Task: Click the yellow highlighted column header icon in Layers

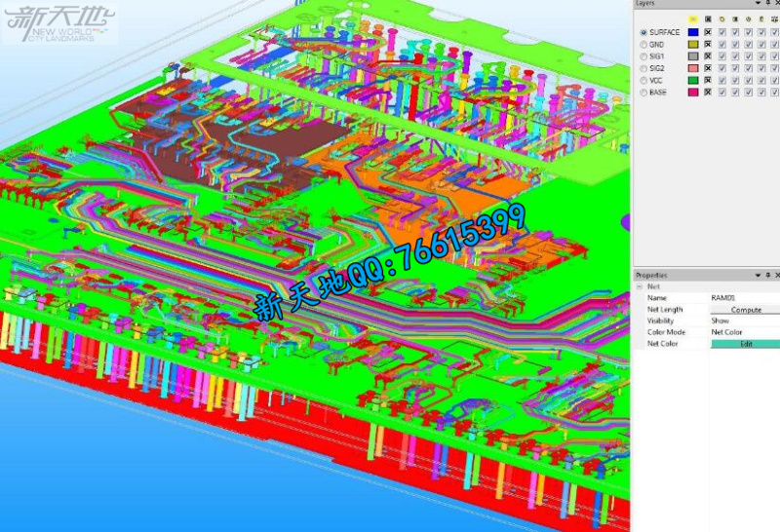Action: pyautogui.click(x=693, y=19)
